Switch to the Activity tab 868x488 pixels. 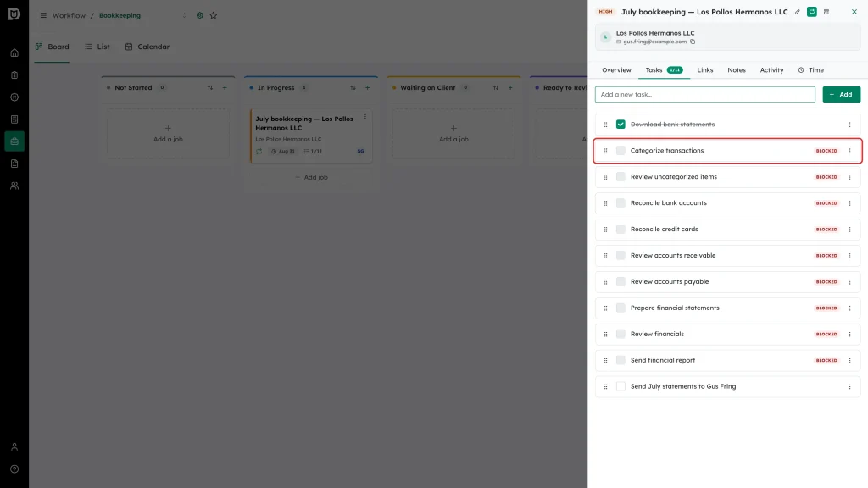pos(771,70)
